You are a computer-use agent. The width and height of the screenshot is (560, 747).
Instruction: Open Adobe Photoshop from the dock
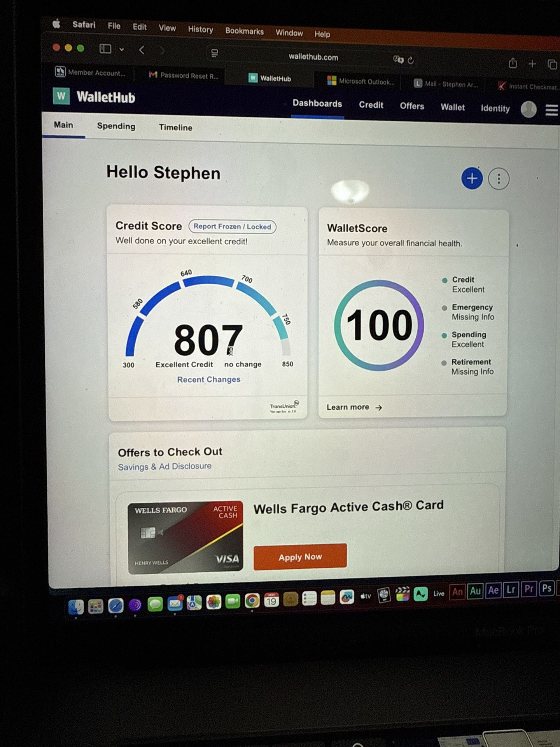(x=547, y=589)
